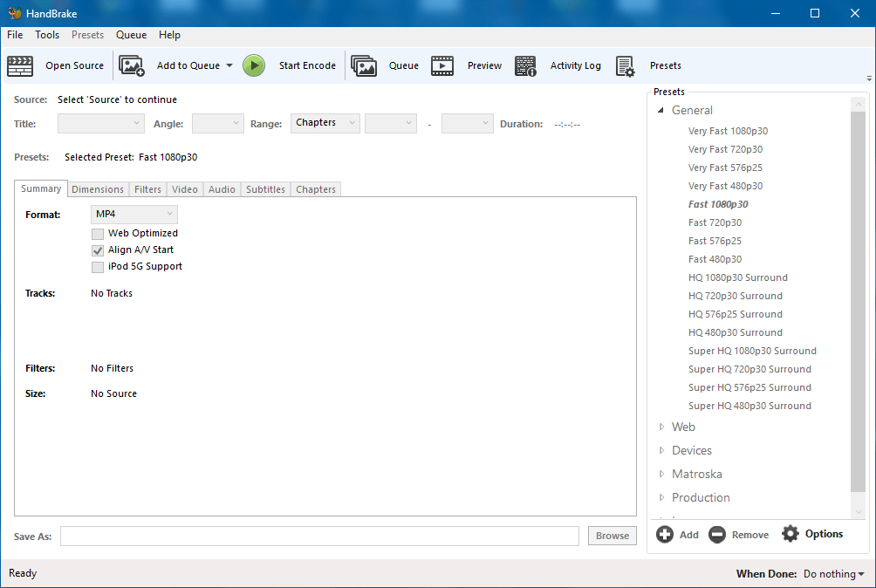Select the Super HQ 480p30 Surround preset
876x588 pixels.
pyautogui.click(x=749, y=406)
